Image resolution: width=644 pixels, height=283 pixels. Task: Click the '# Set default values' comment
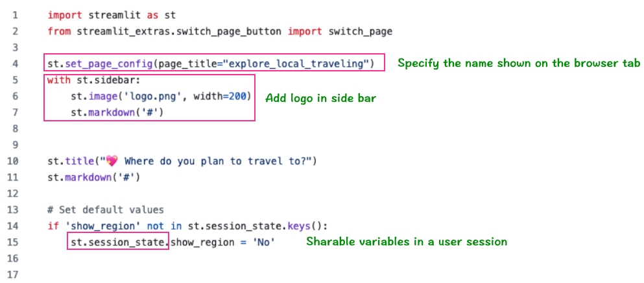pyautogui.click(x=105, y=210)
